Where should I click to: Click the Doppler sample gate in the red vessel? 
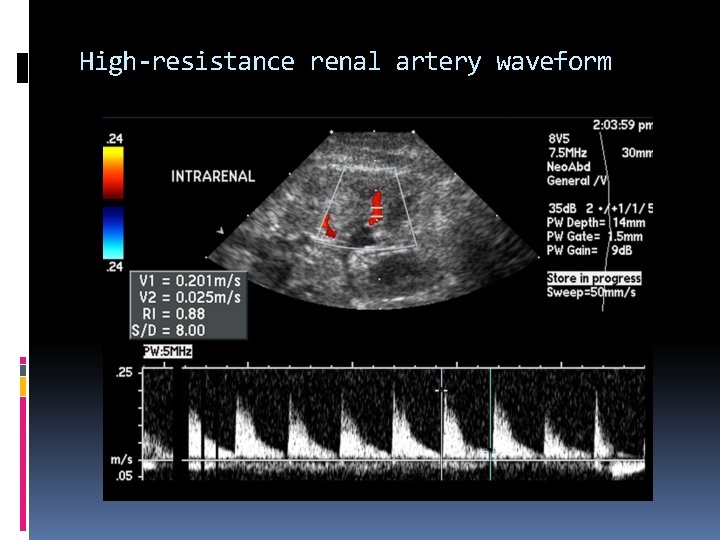pos(377,211)
